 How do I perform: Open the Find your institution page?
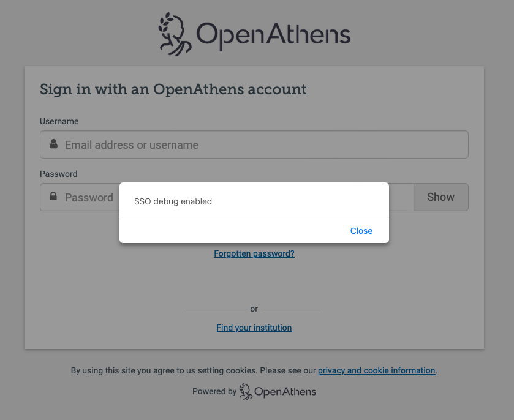tap(254, 327)
